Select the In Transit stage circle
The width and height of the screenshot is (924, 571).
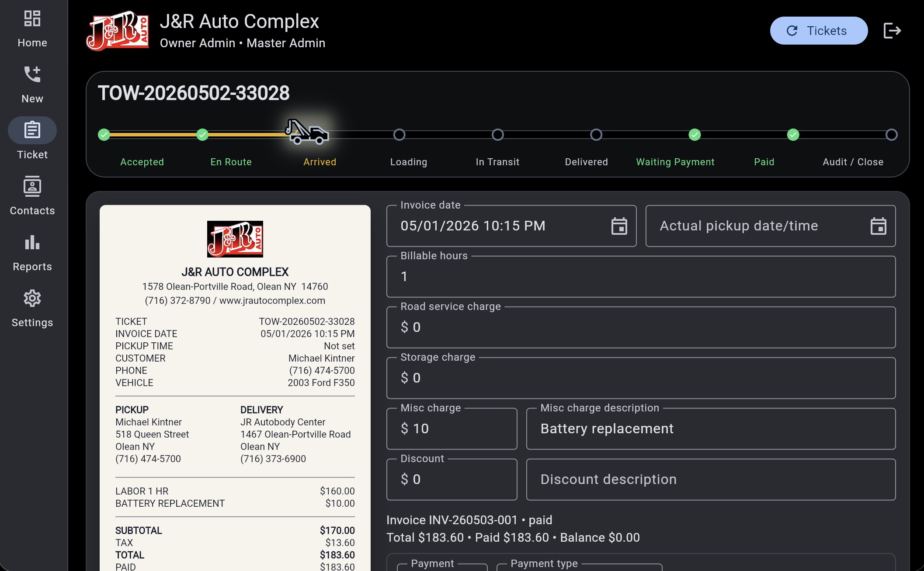click(x=498, y=135)
